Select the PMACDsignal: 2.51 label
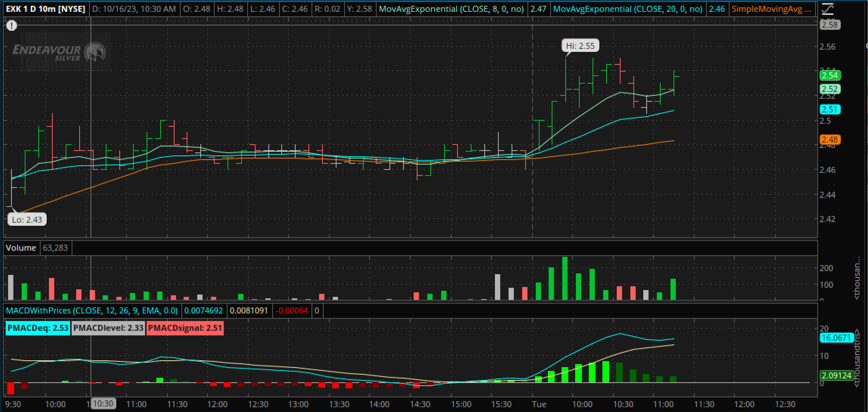Viewport: 868px width, 412px height. [x=185, y=328]
